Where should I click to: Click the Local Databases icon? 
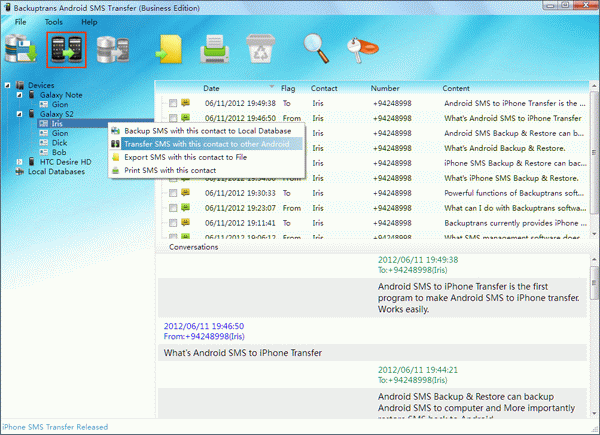(x=20, y=171)
